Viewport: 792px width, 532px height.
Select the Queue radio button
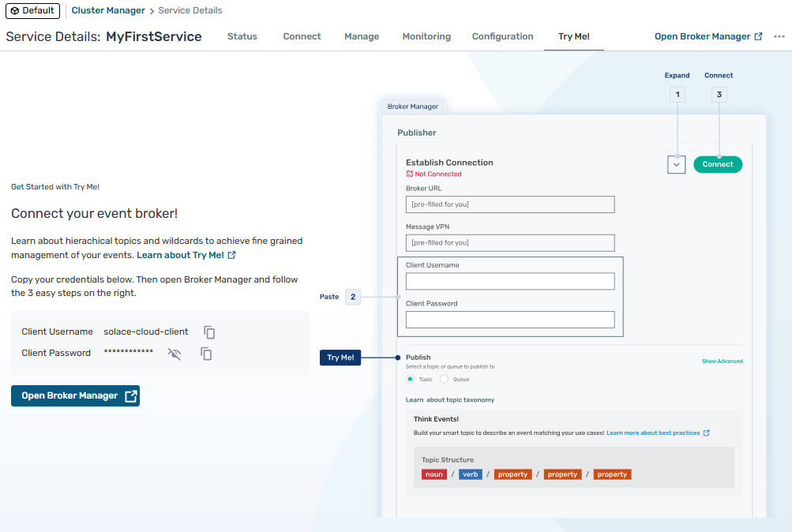pyautogui.click(x=445, y=379)
